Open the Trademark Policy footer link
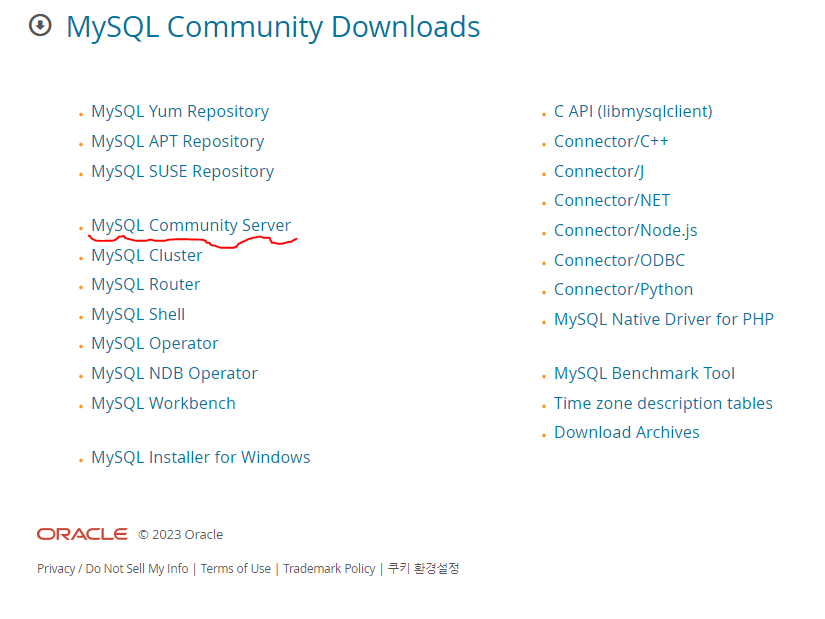Image resolution: width=825 pixels, height=619 pixels. (x=329, y=569)
